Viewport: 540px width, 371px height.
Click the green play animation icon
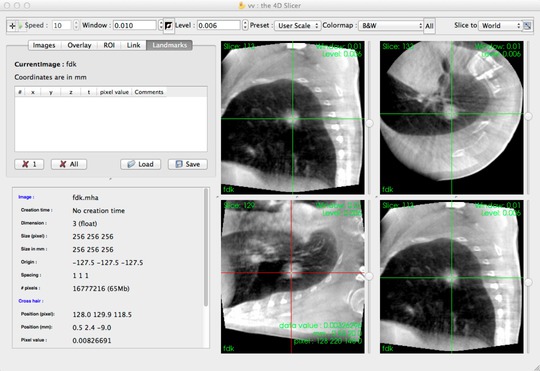20,25
